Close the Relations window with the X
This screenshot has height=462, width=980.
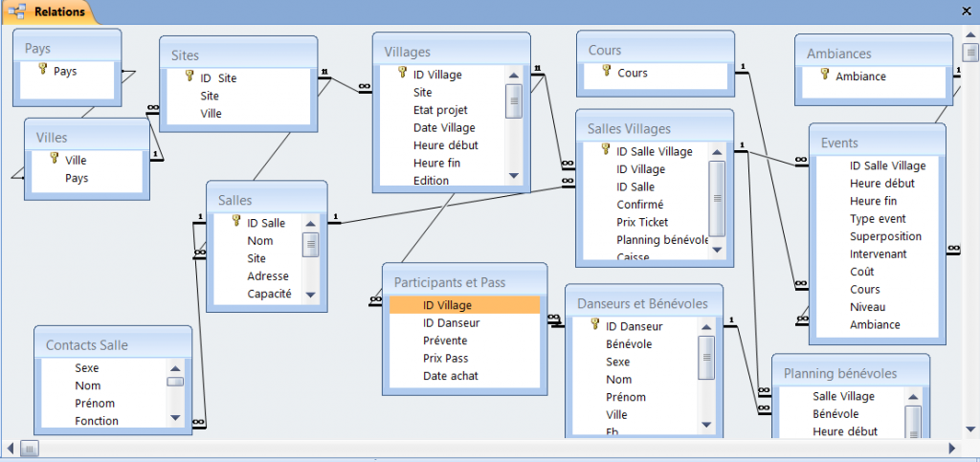pos(967,11)
